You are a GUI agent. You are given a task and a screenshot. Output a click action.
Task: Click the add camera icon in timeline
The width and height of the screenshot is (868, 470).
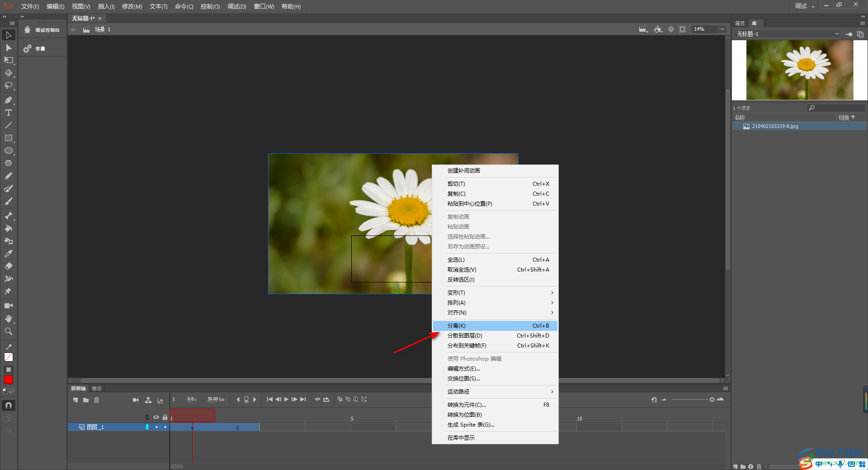click(x=136, y=400)
